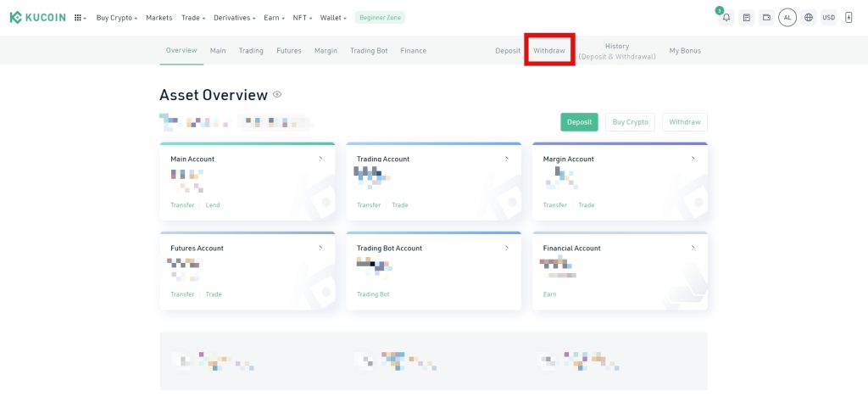This screenshot has height=397, width=868.
Task: Switch to the Finance tab
Action: coord(414,50)
